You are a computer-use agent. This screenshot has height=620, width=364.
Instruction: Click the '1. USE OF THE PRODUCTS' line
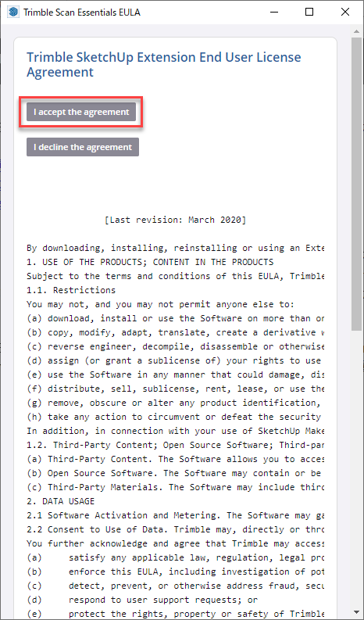[150, 262]
